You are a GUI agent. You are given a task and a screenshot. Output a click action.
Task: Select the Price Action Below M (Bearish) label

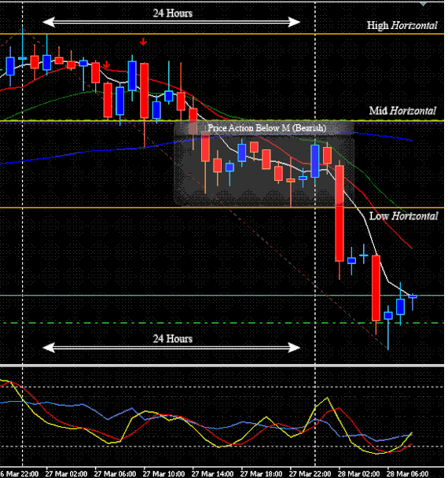[x=267, y=128]
